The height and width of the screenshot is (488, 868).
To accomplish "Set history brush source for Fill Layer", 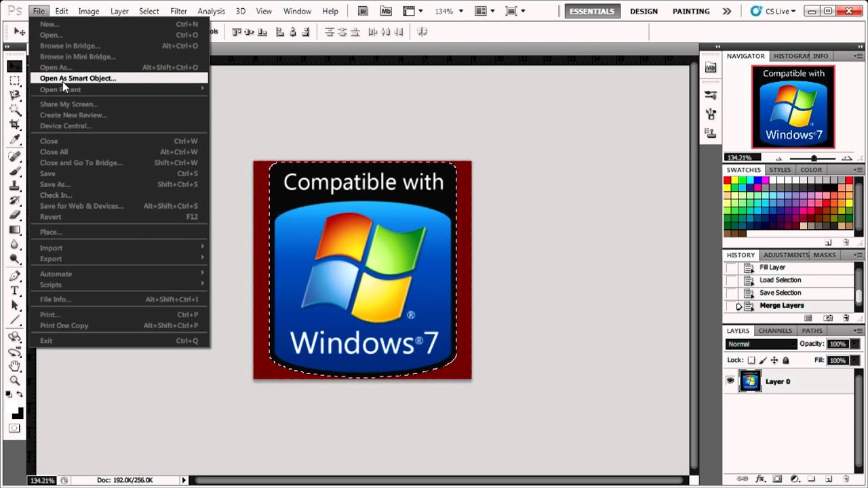I will [x=732, y=268].
